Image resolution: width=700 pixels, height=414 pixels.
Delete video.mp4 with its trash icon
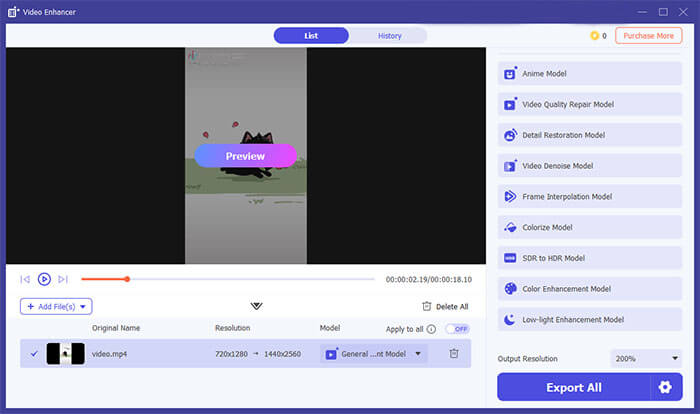[454, 353]
